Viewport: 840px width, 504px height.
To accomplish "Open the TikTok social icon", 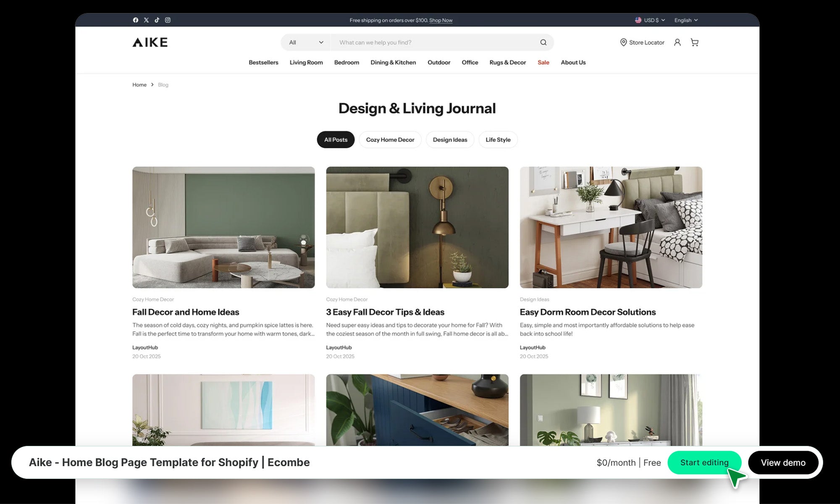I will coord(157,20).
